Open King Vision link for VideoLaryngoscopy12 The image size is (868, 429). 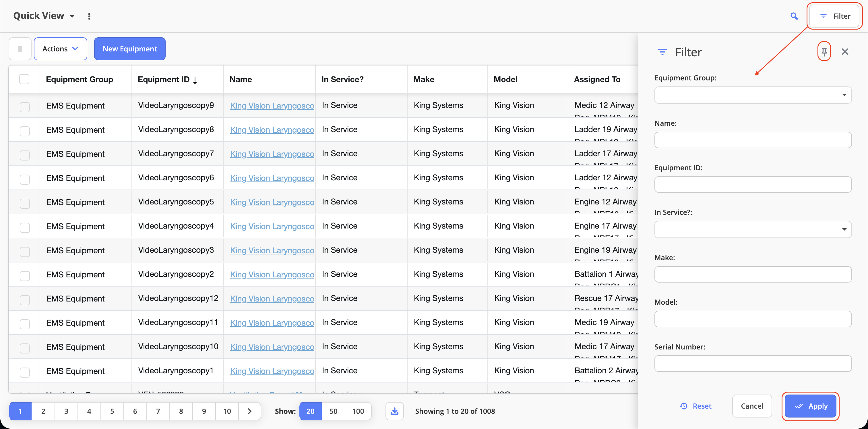tap(272, 299)
